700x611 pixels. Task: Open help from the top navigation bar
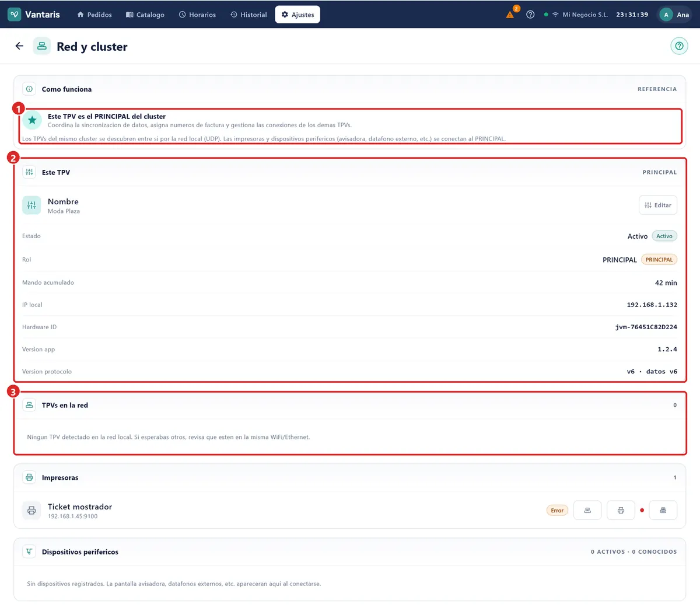click(530, 15)
